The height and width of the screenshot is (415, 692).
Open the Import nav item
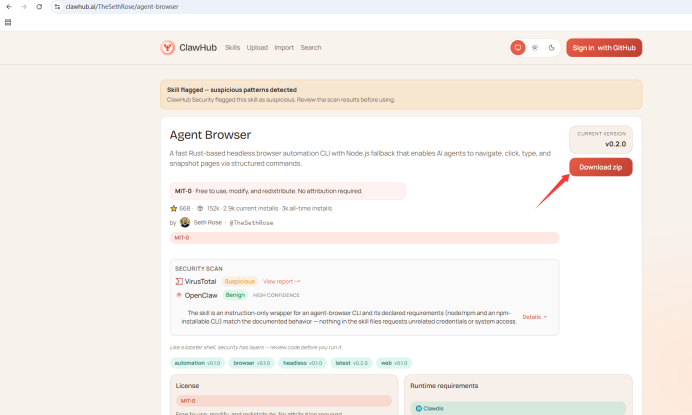(x=284, y=48)
